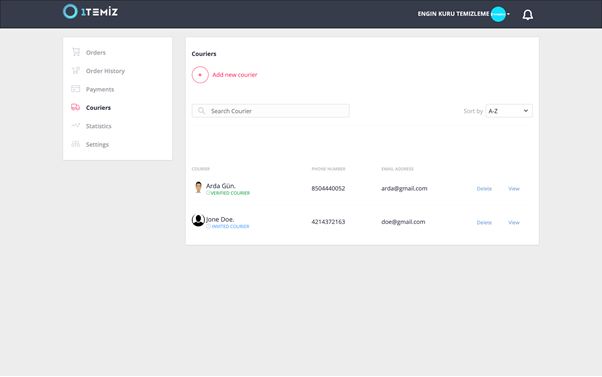The image size is (602, 377).
Task: Click the 1Temiz logo
Action: (x=90, y=12)
